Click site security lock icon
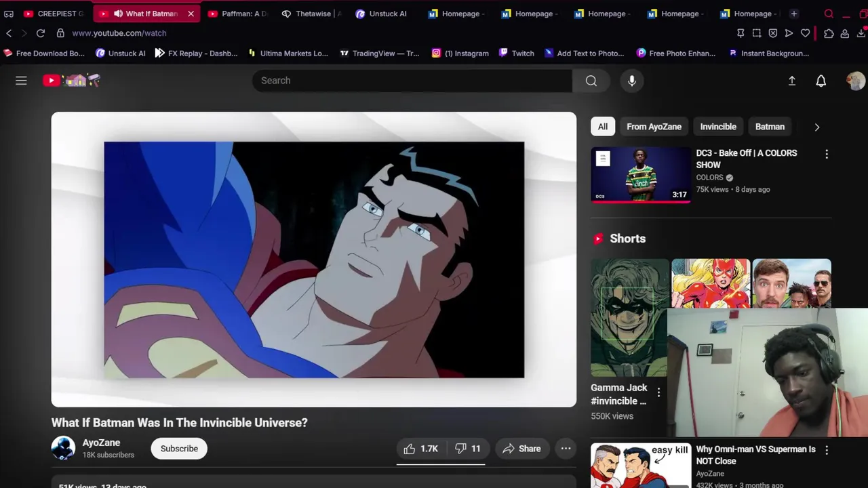 tap(60, 33)
